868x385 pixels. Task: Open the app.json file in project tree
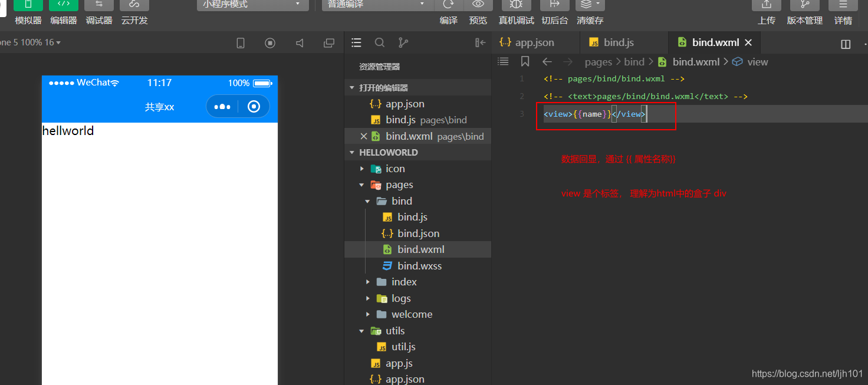point(417,379)
